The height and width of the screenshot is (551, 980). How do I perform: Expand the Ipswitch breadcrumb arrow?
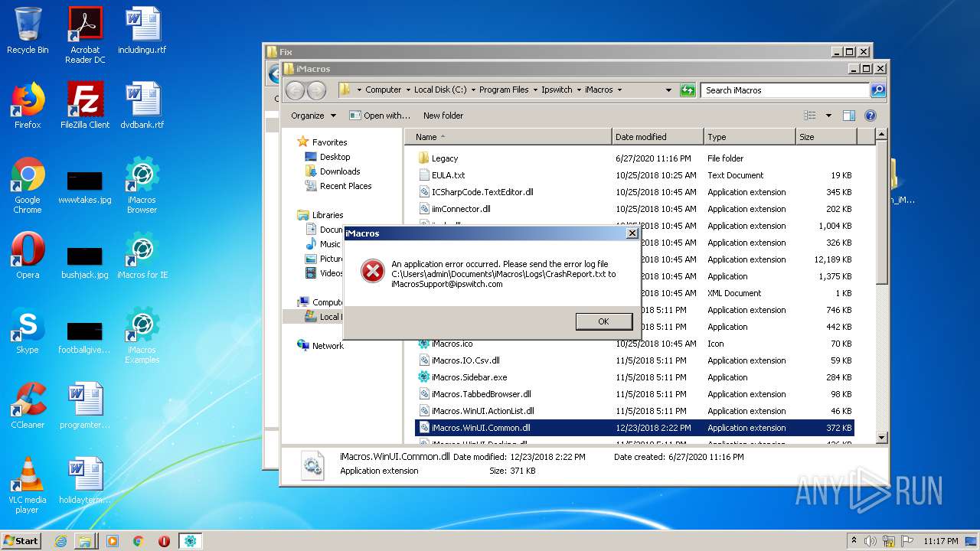(x=579, y=90)
